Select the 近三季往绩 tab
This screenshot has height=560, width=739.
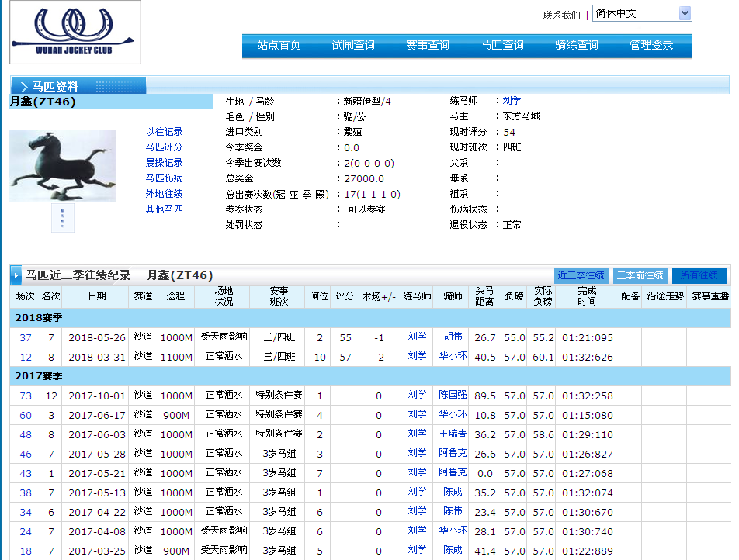[x=581, y=275]
